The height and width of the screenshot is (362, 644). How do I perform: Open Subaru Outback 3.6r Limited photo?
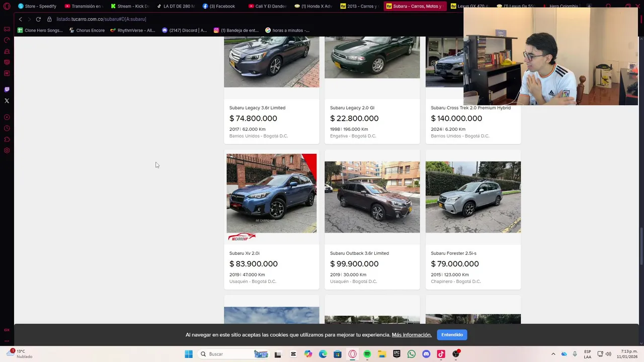(372, 197)
